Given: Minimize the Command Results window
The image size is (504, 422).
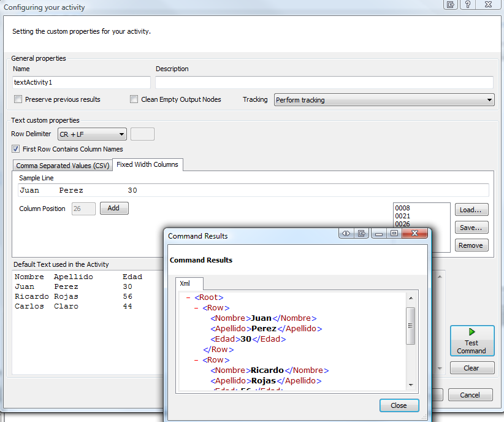Looking at the screenshot, I should click(x=379, y=233).
